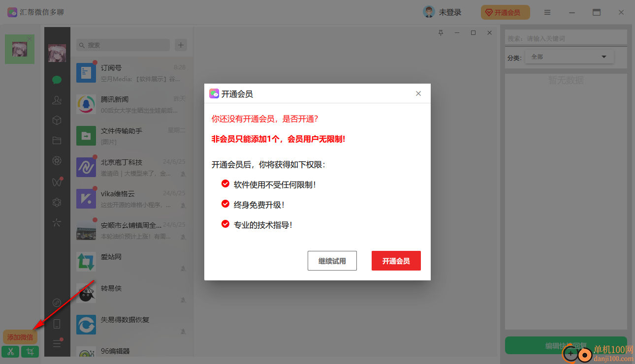
Task: Open the vika维格云 chat
Action: (131, 199)
